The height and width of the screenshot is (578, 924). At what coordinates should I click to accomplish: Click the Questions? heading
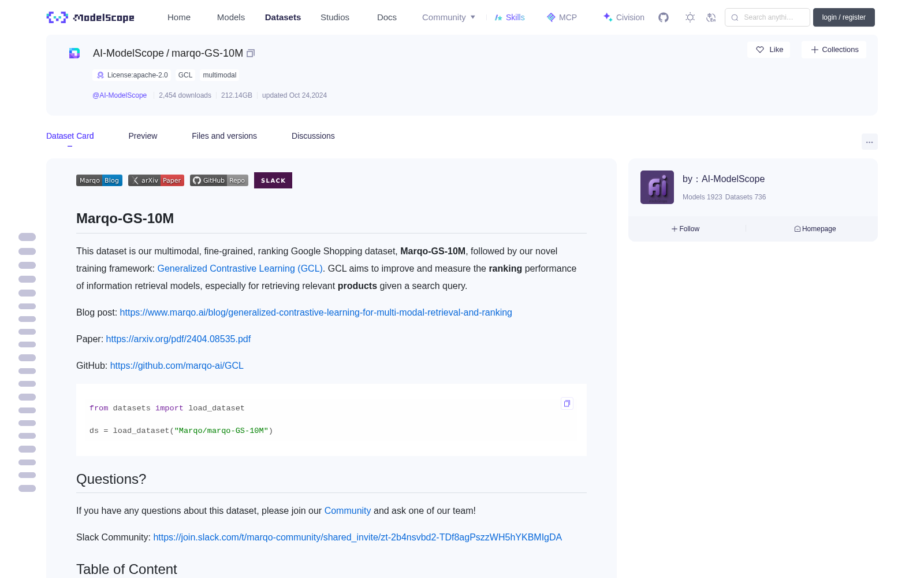111,479
